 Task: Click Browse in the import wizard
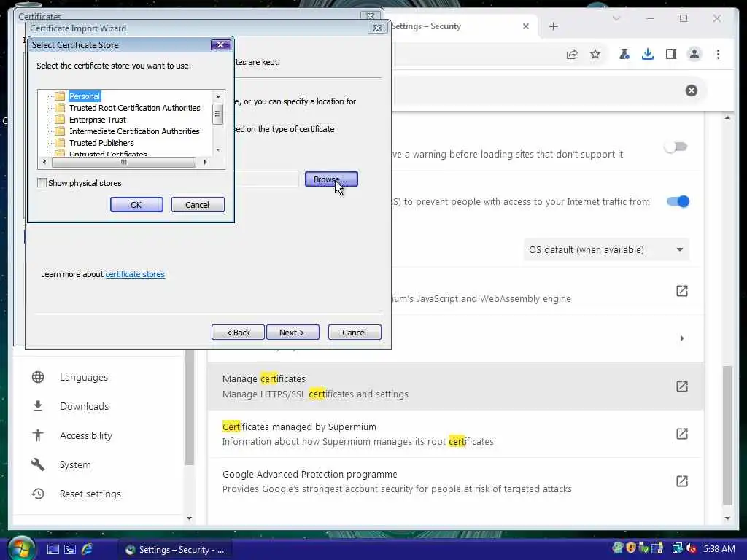pos(331,179)
